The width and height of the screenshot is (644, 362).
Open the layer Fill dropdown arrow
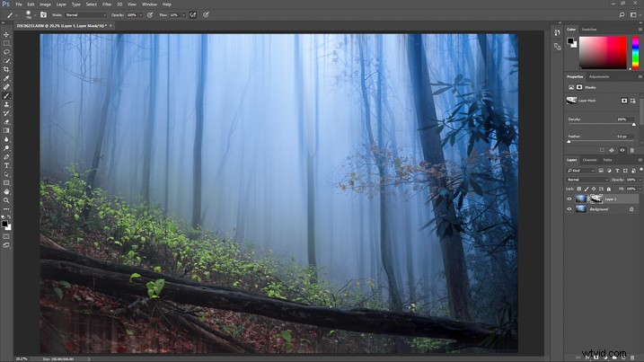pyautogui.click(x=640, y=189)
